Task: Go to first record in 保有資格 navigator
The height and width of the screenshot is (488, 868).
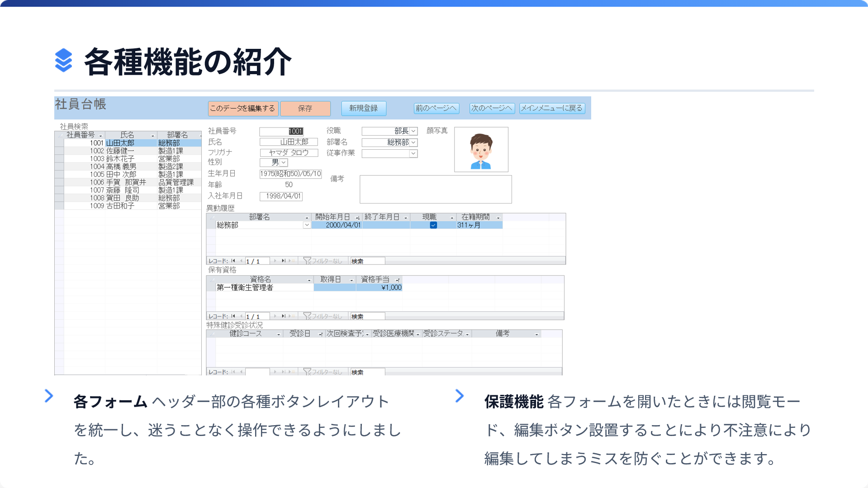Action: 233,316
